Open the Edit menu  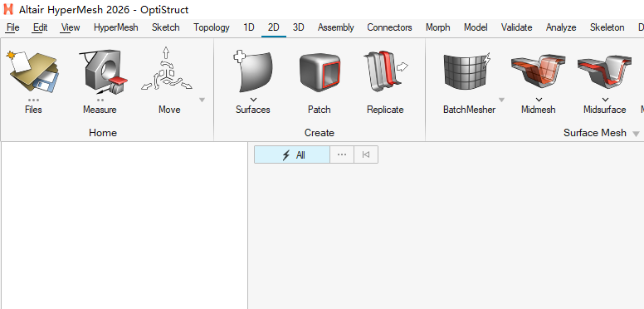pyautogui.click(x=40, y=27)
